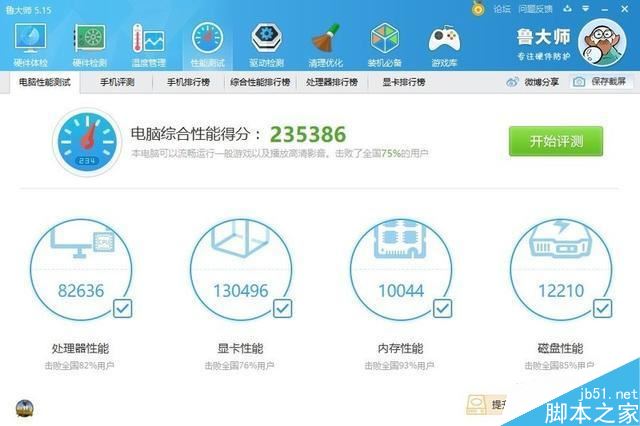Click the overall score 235386
Screen dimensions: 640x426
(x=308, y=134)
